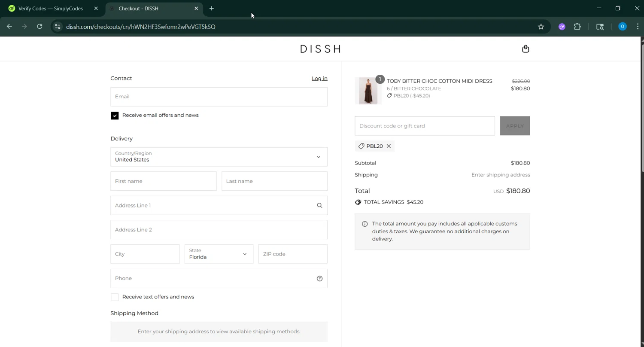Click the address search magnifier icon
Viewport: 644px width, 347px height.
pos(319,205)
